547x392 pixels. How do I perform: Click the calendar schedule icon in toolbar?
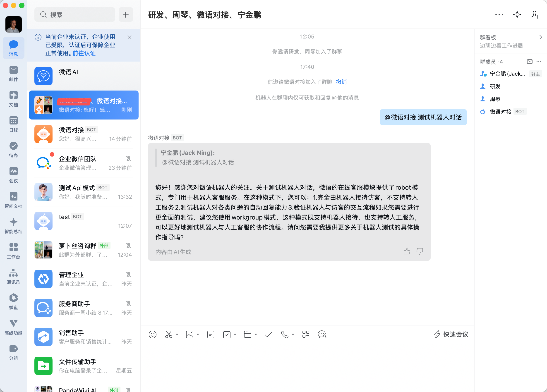point(227,334)
